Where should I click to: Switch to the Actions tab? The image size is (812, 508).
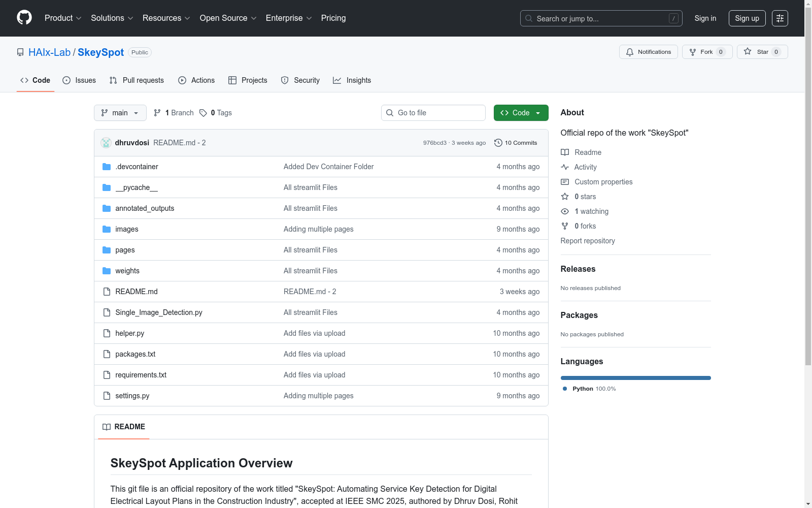[x=196, y=80]
